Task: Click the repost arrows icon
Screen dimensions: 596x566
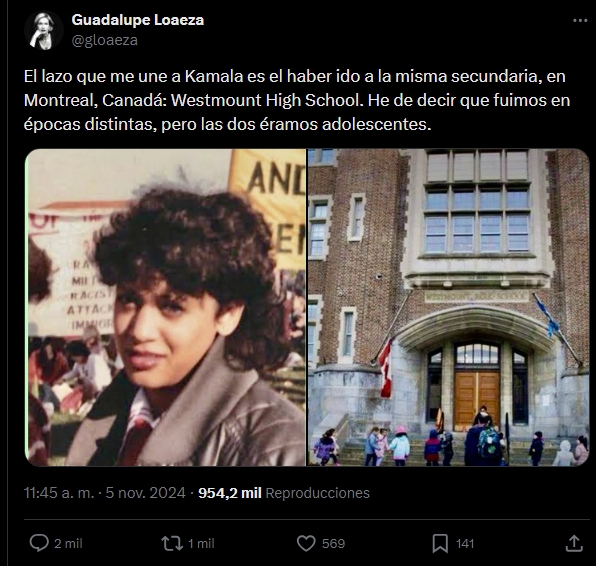Action: click(x=172, y=543)
